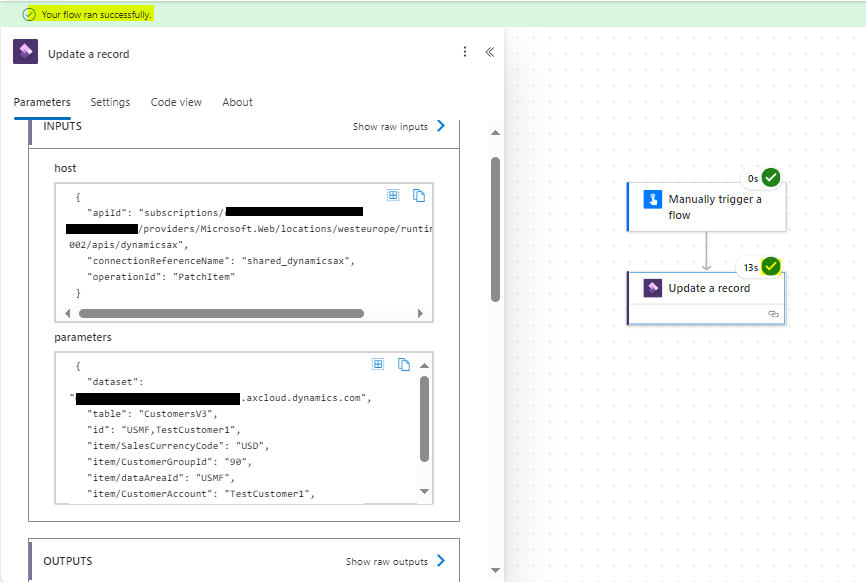Click panel scrollbar down arrow

[x=495, y=570]
